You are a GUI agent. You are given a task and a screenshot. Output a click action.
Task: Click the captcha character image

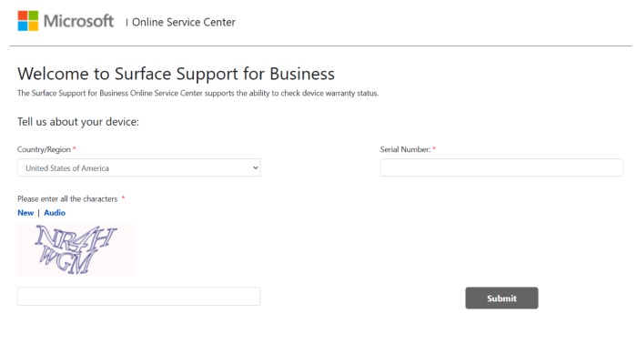[76, 250]
